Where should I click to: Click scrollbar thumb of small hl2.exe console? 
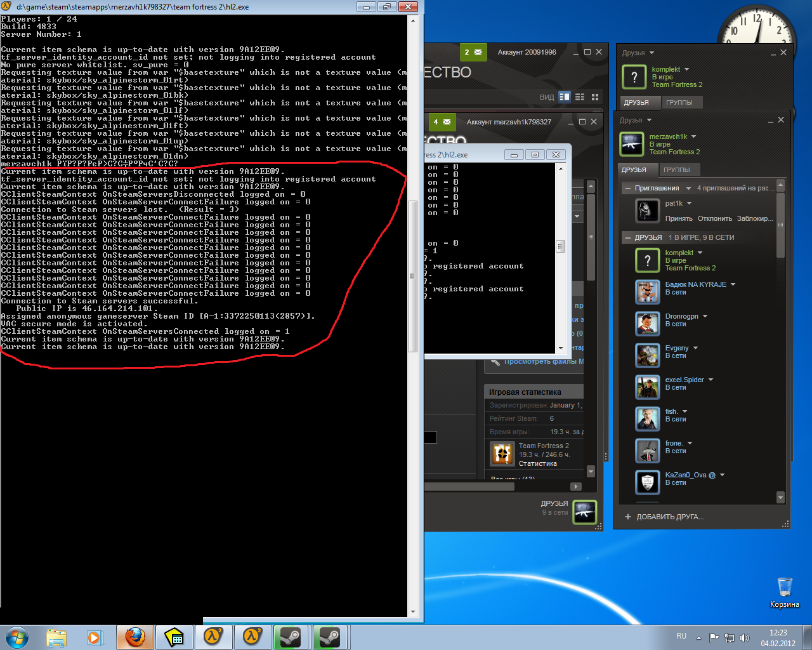[x=560, y=246]
